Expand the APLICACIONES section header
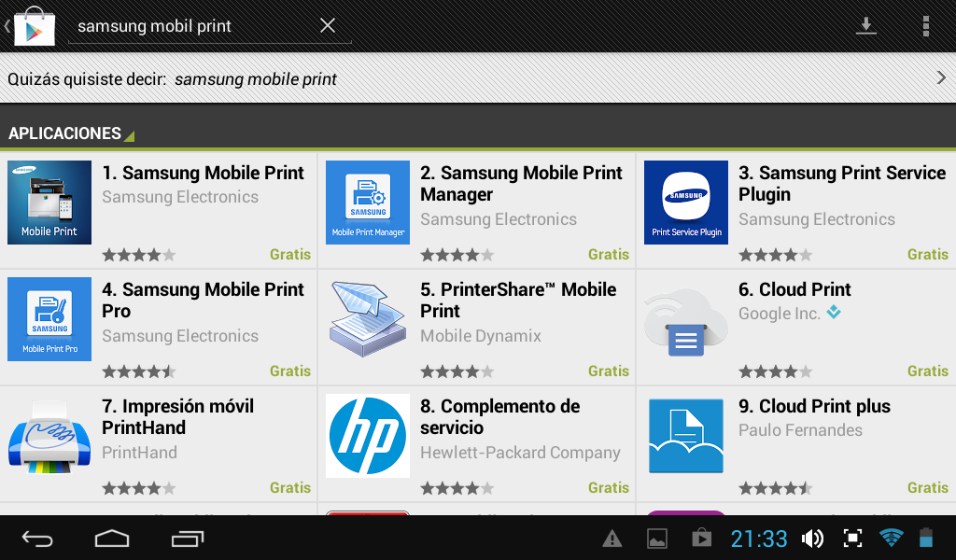The width and height of the screenshot is (956, 560). point(71,133)
